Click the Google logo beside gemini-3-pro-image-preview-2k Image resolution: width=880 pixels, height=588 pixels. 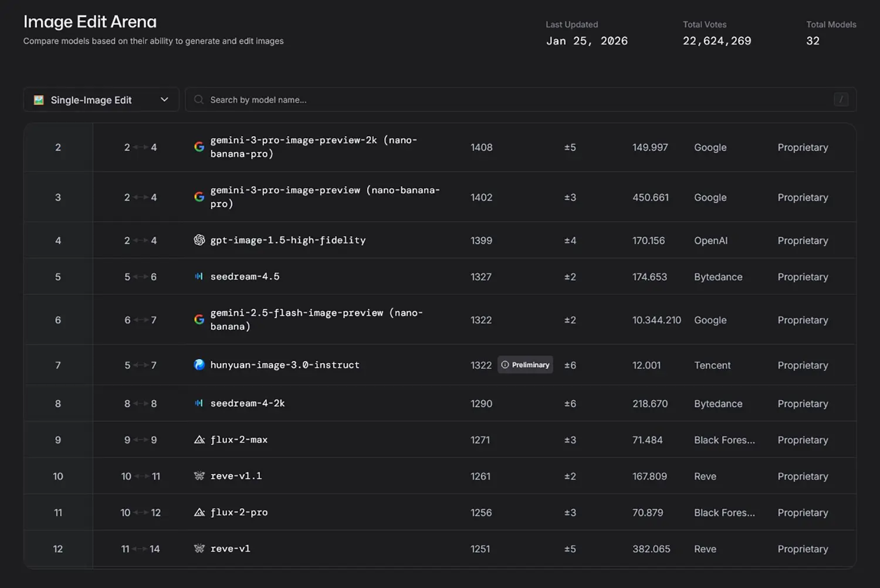199,147
